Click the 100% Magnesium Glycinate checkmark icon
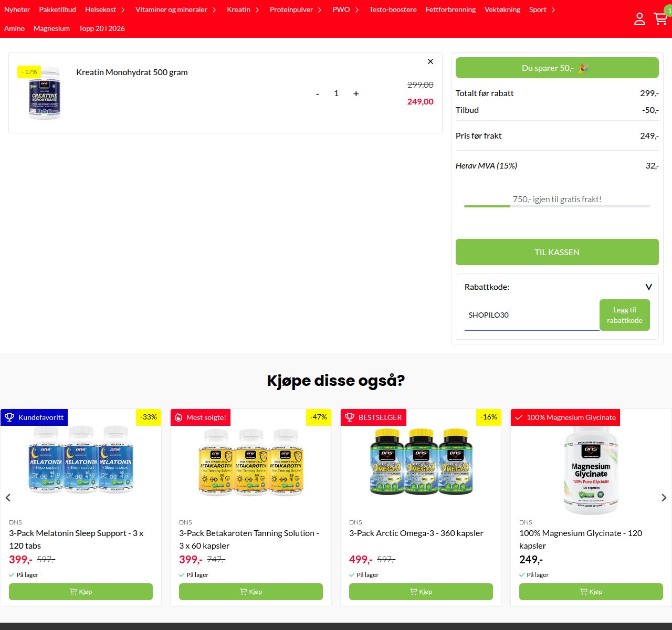The image size is (672, 630). coord(519,417)
